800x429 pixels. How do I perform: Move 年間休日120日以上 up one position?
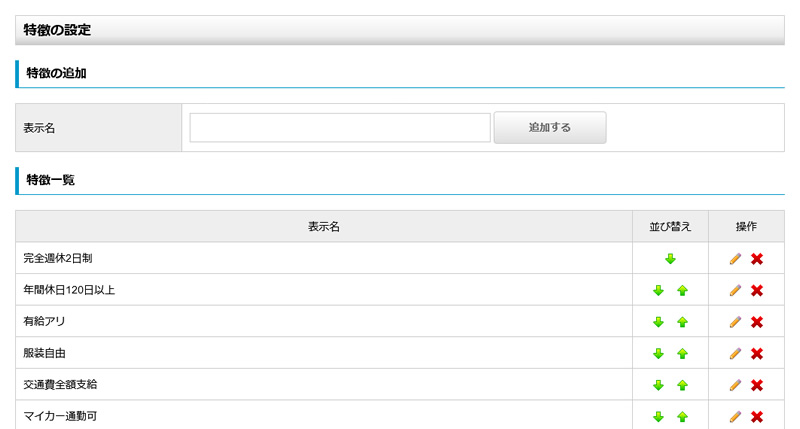tap(682, 291)
